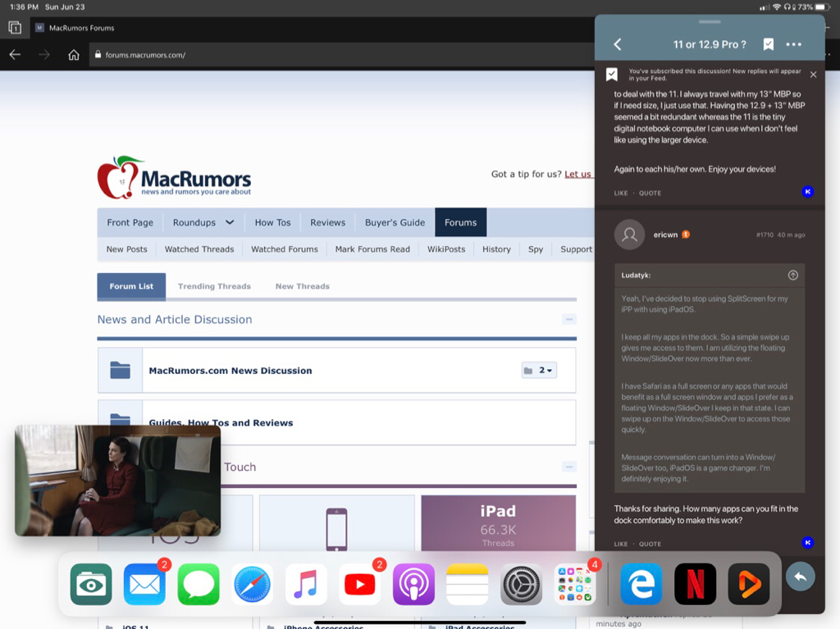Tap the floating reply arrow button
Image resolution: width=840 pixels, height=629 pixels.
pos(801,577)
